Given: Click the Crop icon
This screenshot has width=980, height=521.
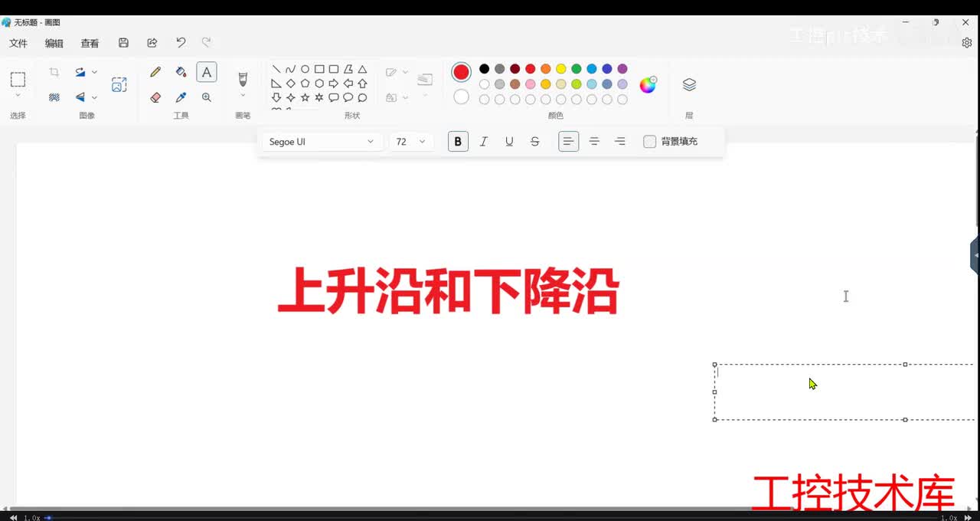Looking at the screenshot, I should point(54,72).
